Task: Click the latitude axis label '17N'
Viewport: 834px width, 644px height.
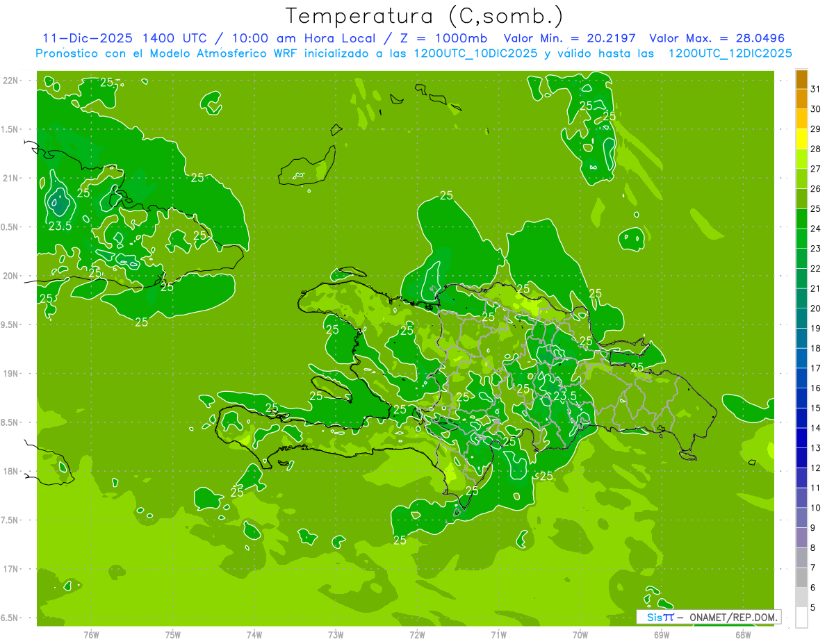Action: tap(10, 569)
